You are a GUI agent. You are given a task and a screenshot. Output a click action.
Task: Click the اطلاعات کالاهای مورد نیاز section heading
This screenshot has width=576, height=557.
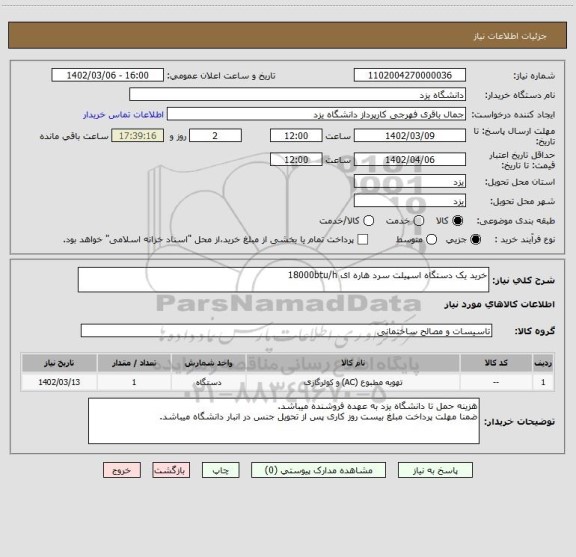click(500, 305)
